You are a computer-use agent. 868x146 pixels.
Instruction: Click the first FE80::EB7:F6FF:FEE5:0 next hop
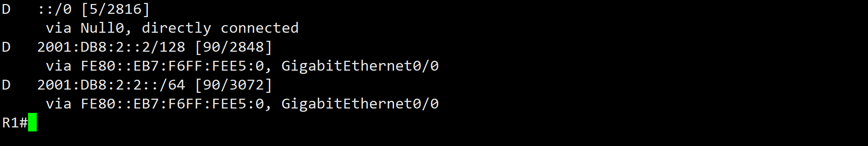172,66
